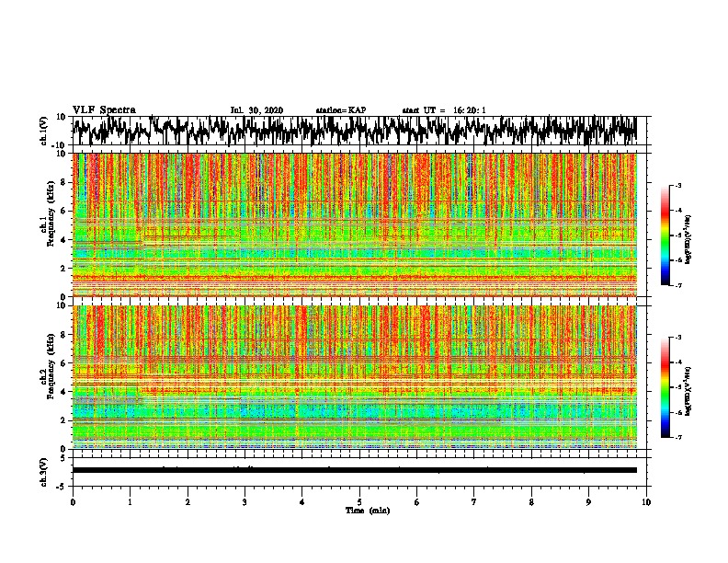This screenshot has height=563, width=728.
Task: Click the "station=KAP" header label
Action: click(341, 110)
